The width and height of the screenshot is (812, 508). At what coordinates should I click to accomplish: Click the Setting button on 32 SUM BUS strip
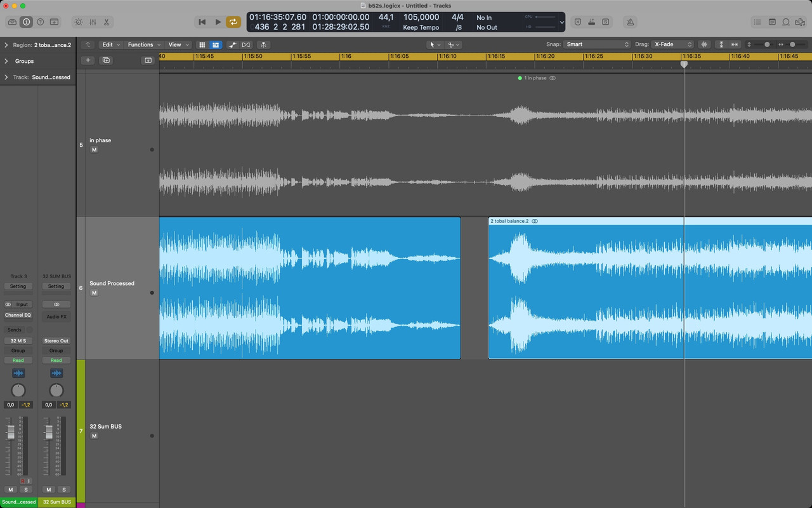(56, 286)
